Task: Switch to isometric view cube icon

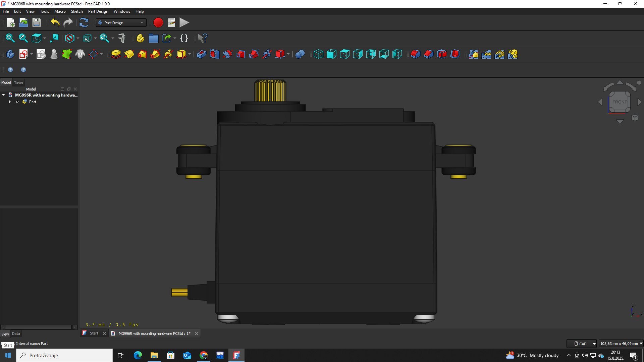Action: point(318,54)
